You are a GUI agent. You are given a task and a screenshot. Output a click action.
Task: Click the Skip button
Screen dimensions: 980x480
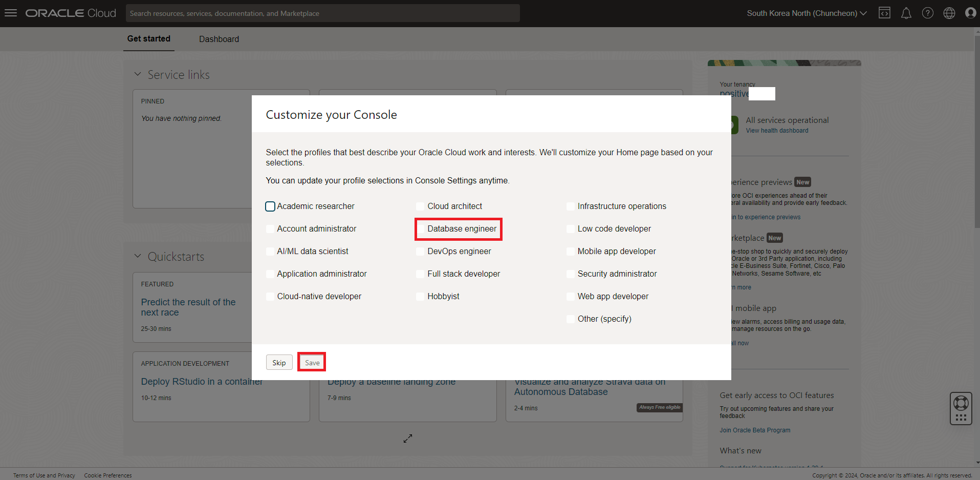279,362
